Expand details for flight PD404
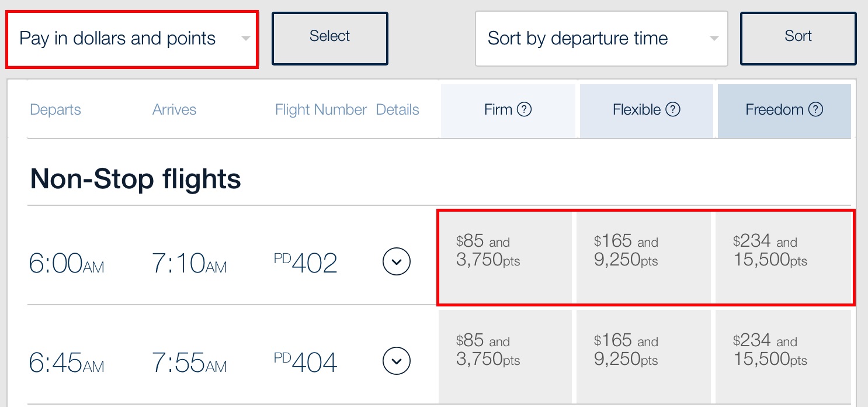The image size is (868, 407). click(397, 361)
